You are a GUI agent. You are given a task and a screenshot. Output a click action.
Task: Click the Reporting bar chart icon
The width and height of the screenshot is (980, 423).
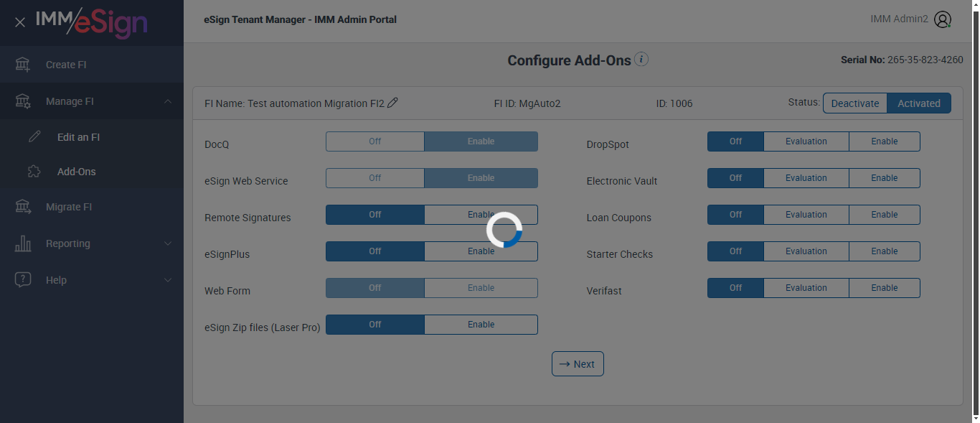tap(23, 243)
